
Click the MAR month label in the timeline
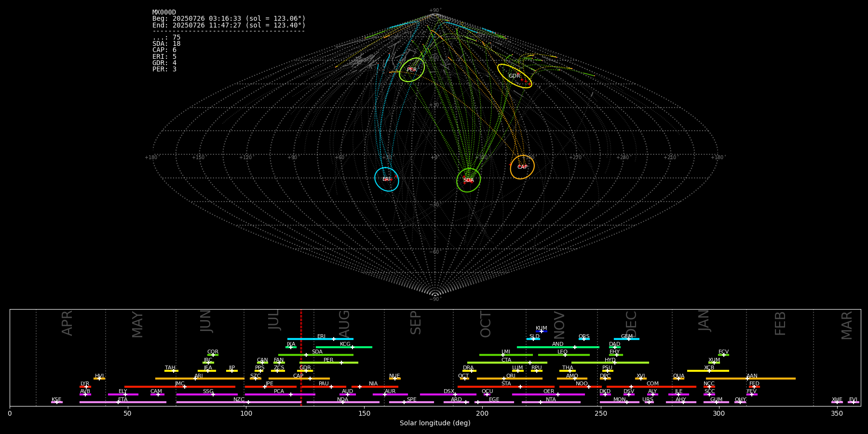point(847,325)
